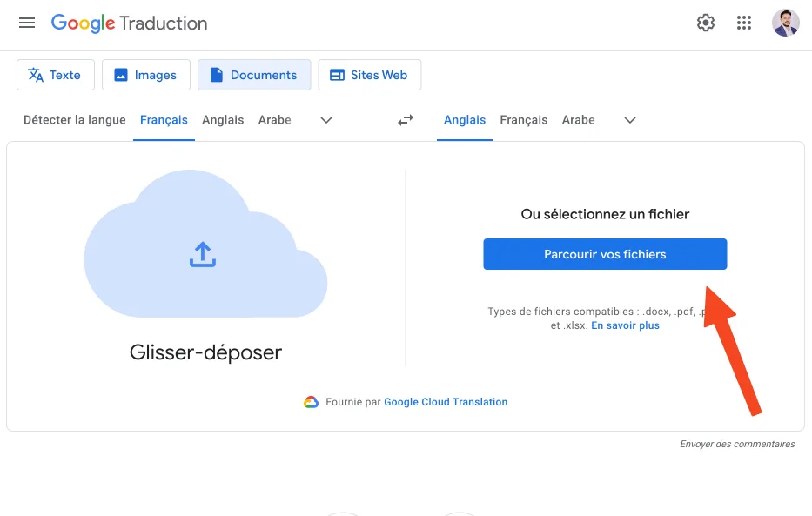Switch to the Sites Web tab
The height and width of the screenshot is (516, 812).
[x=370, y=75]
